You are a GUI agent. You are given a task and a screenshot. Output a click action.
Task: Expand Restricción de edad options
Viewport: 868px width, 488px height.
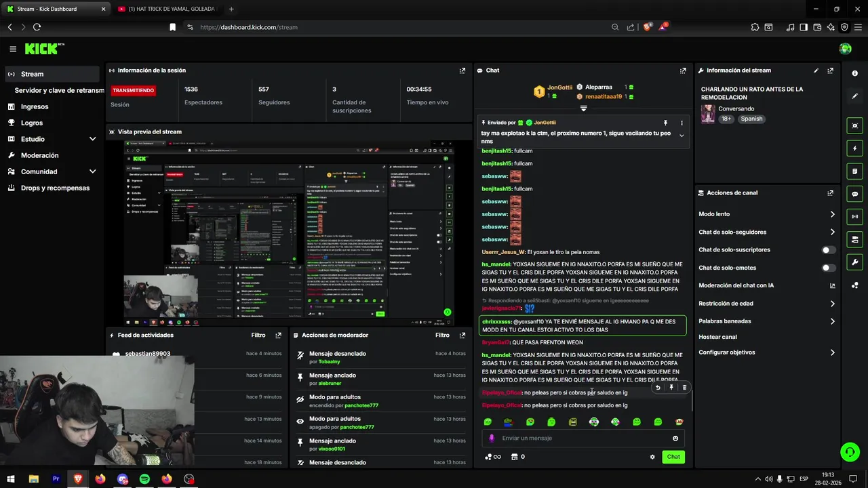(832, 304)
